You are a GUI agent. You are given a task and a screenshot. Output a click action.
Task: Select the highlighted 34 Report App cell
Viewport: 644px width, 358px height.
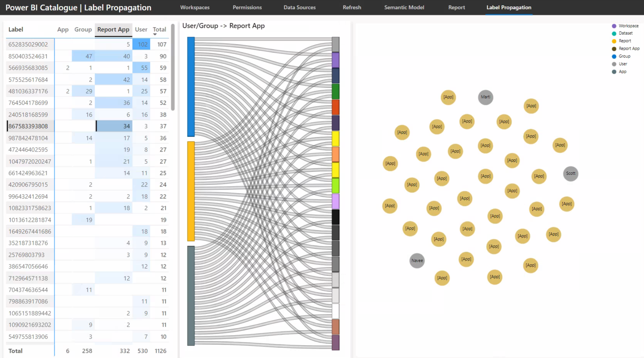click(x=114, y=126)
